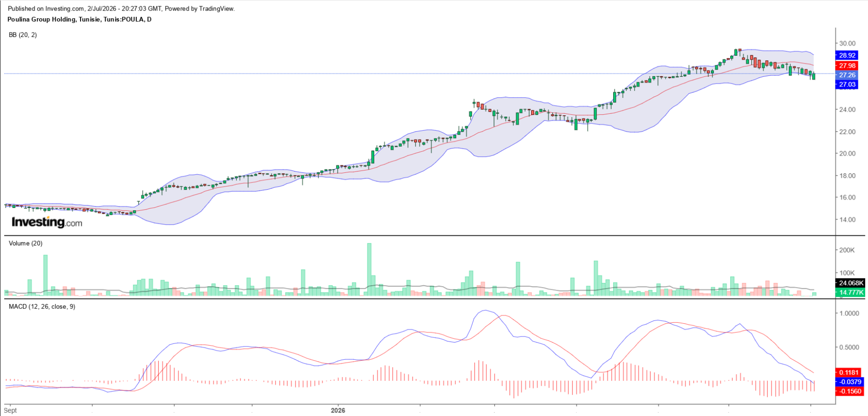Select the 27.26 last price tag
Image resolution: width=868 pixels, height=416 pixels.
[x=847, y=75]
